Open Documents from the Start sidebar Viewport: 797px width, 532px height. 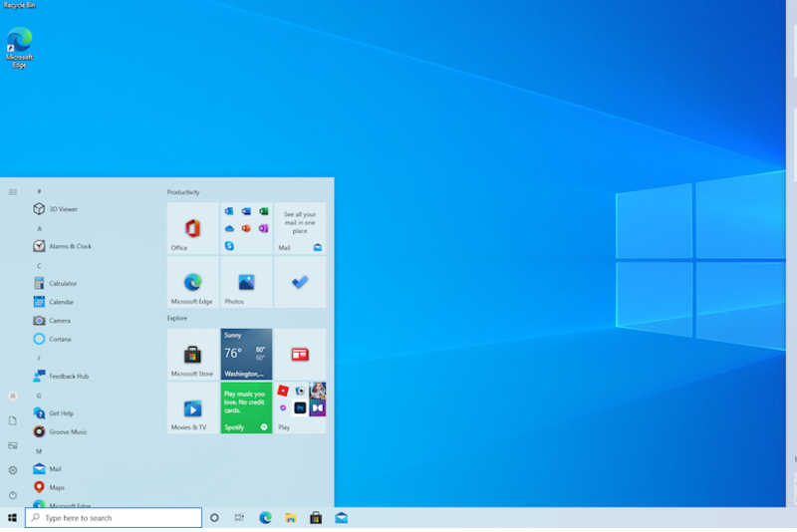pos(13,420)
